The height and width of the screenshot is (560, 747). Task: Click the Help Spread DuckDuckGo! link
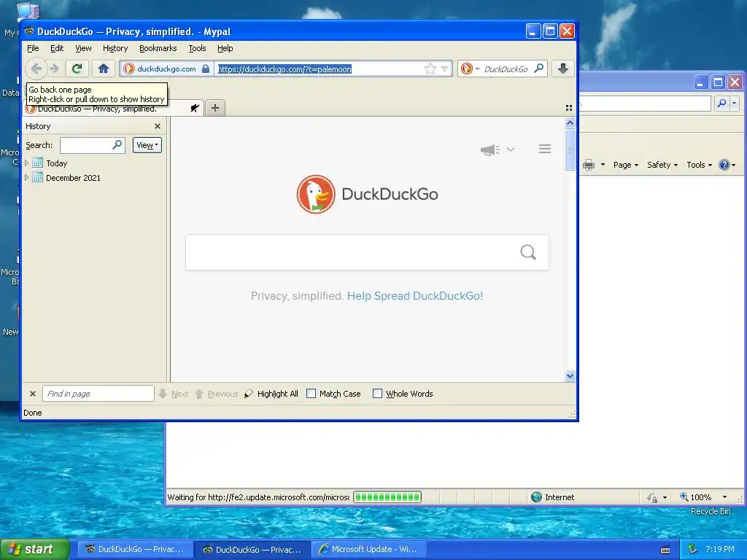pyautogui.click(x=415, y=296)
